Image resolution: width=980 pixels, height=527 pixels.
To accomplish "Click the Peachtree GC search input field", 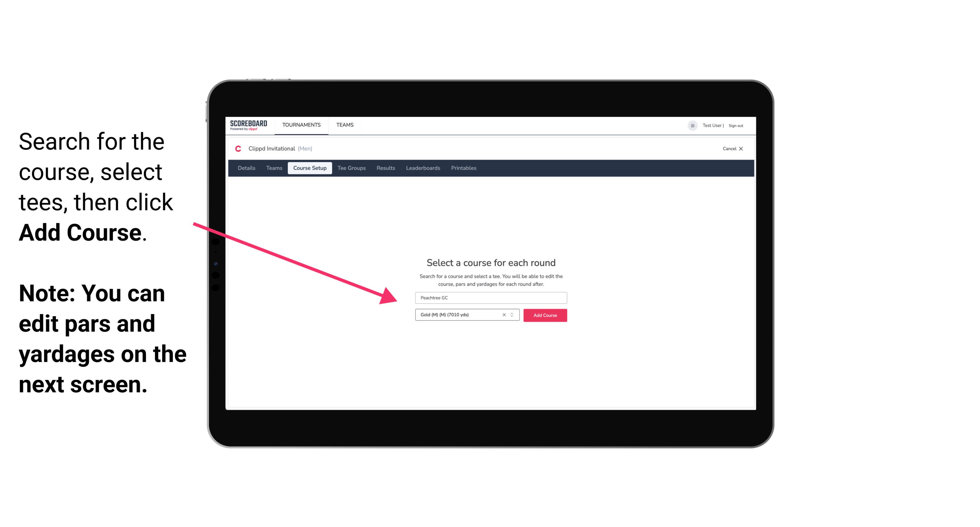I will [x=490, y=297].
